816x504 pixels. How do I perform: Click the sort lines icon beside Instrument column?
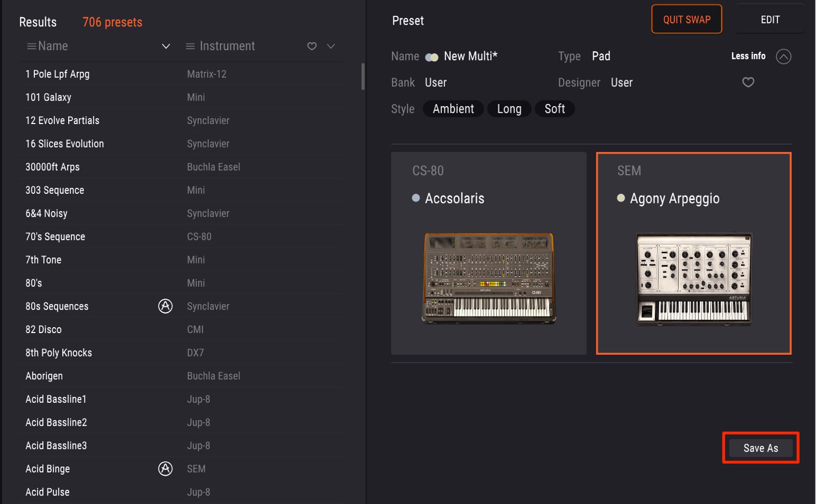click(x=191, y=46)
